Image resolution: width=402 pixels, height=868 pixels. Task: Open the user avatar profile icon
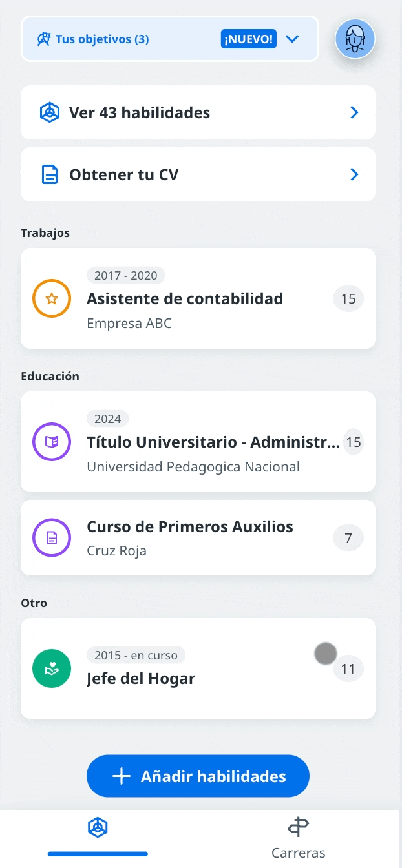(x=355, y=39)
